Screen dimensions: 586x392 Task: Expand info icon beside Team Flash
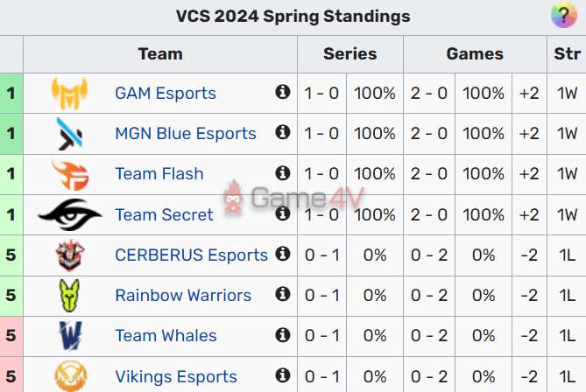282,172
